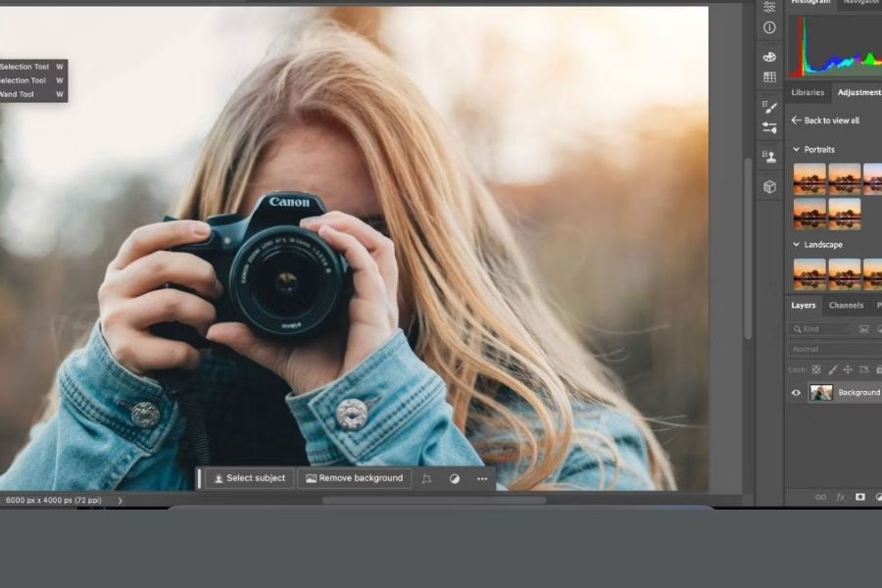Open the Color palette panel icon
The height and width of the screenshot is (588, 882).
769,57
